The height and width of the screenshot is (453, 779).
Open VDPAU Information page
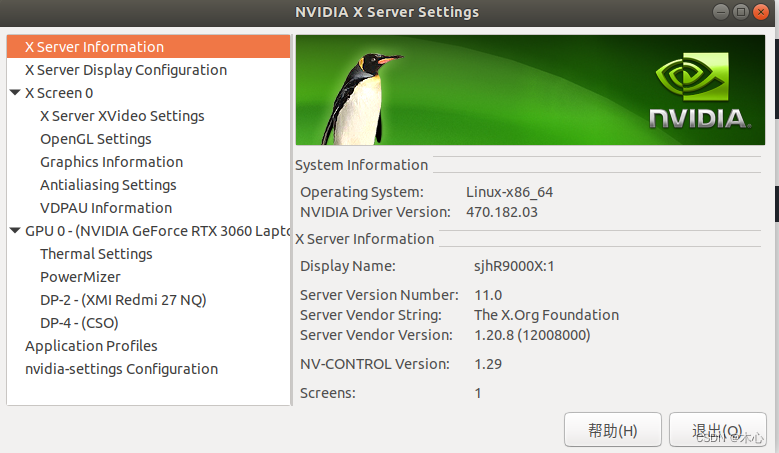[x=106, y=208]
